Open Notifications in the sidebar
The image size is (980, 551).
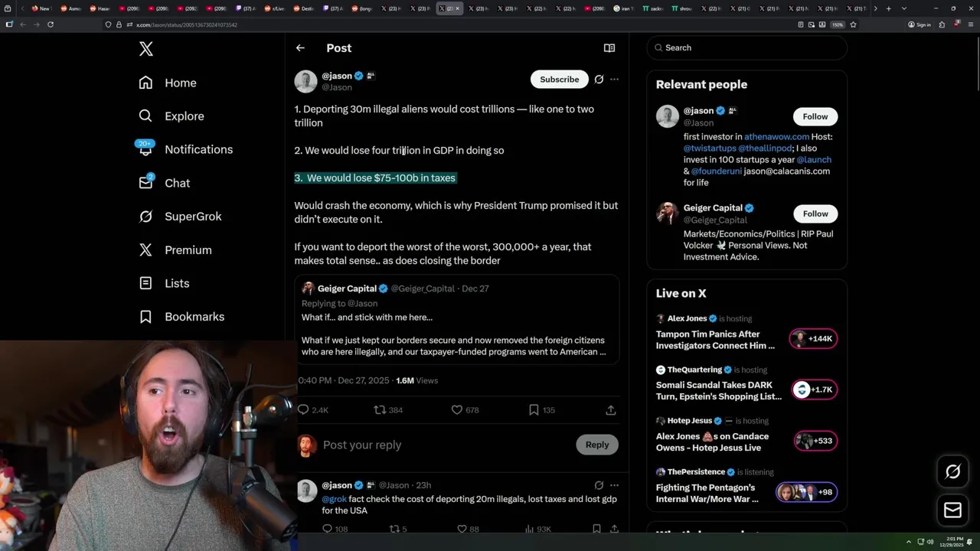point(185,149)
